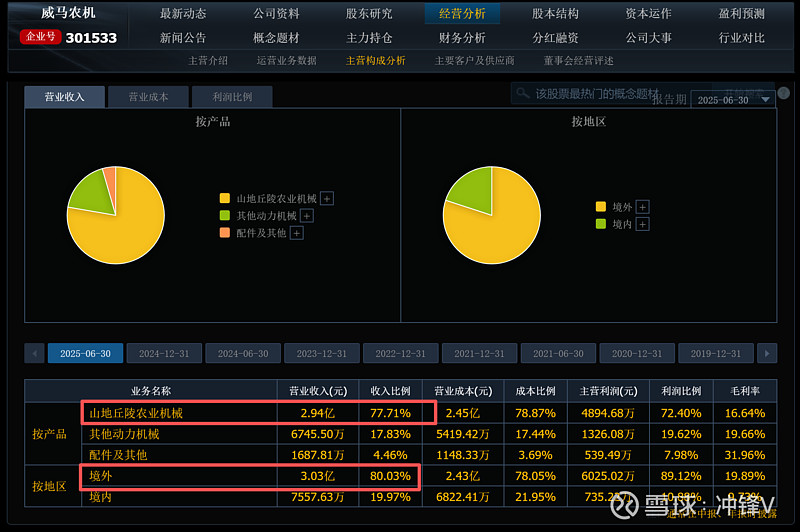Open the 报告期 date dropdown

coord(733,100)
